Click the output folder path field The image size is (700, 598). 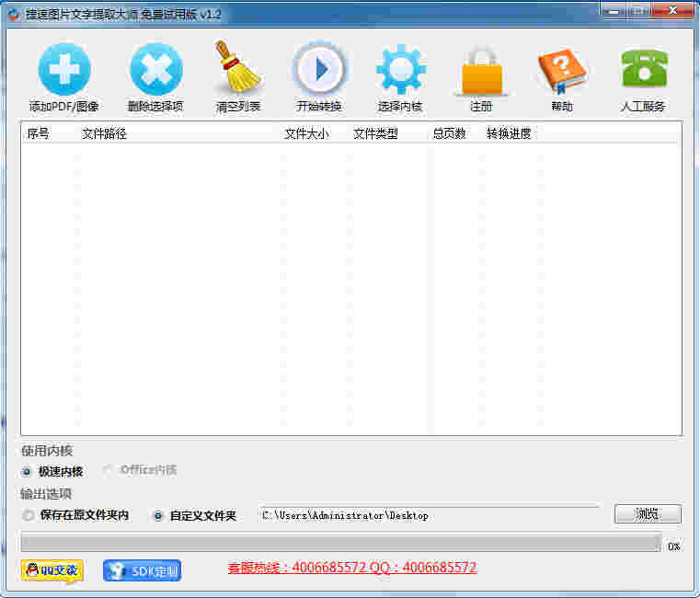[429, 515]
